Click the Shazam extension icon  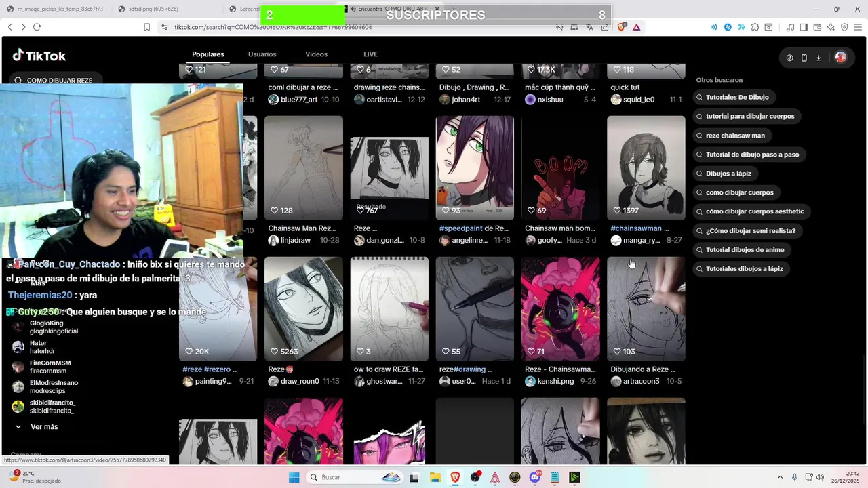(728, 27)
